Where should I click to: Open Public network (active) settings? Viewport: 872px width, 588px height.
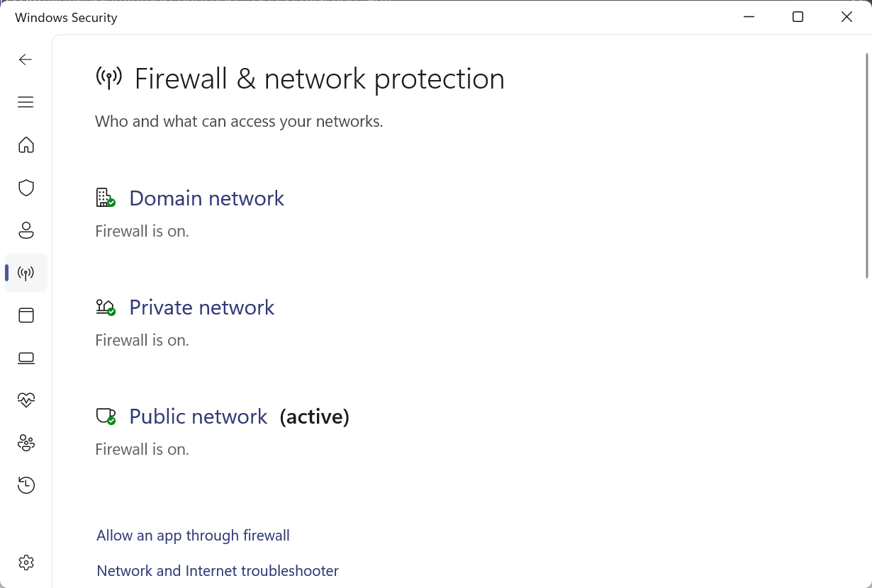click(x=199, y=417)
